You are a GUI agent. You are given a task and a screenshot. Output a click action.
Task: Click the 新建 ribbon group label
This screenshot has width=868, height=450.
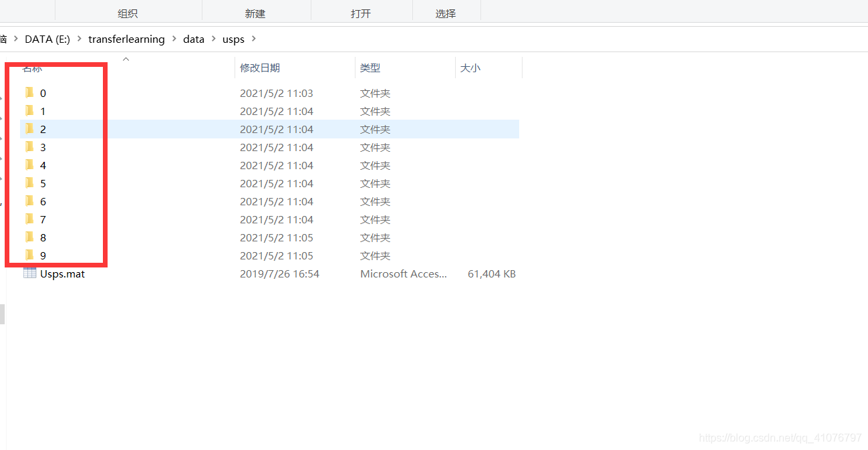[255, 13]
